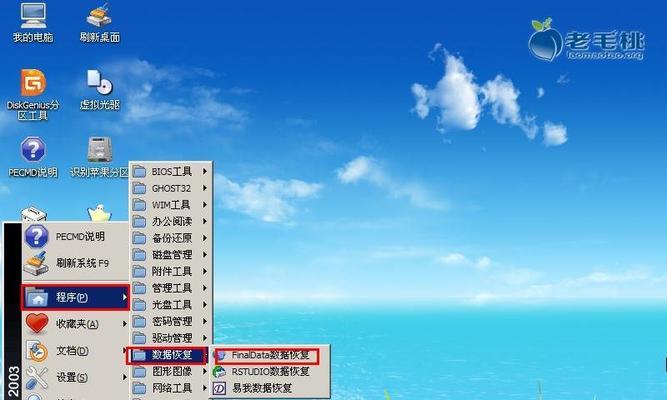
Task: Expand the 设置(S) menu item
Action: coord(75,377)
